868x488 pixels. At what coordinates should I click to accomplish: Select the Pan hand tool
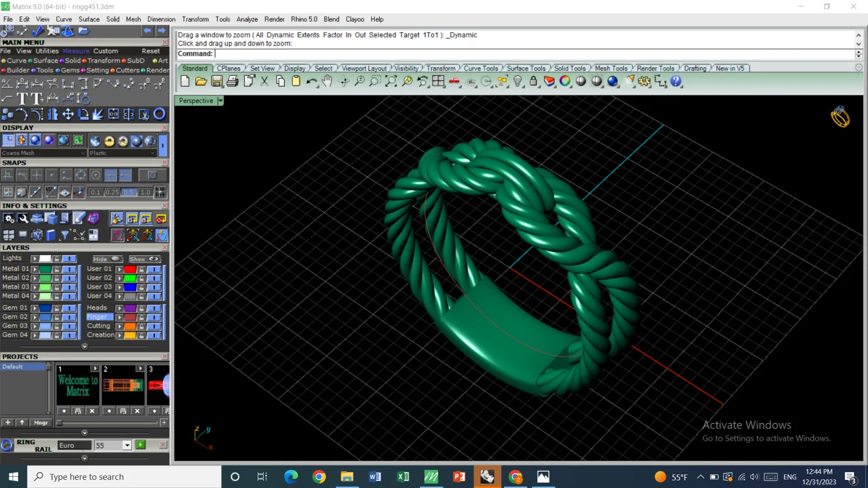pyautogui.click(x=327, y=81)
